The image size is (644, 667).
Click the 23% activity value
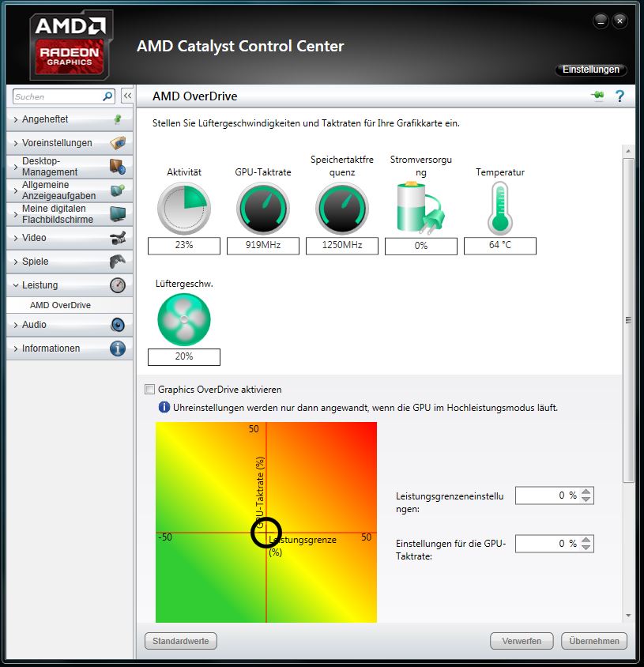184,246
